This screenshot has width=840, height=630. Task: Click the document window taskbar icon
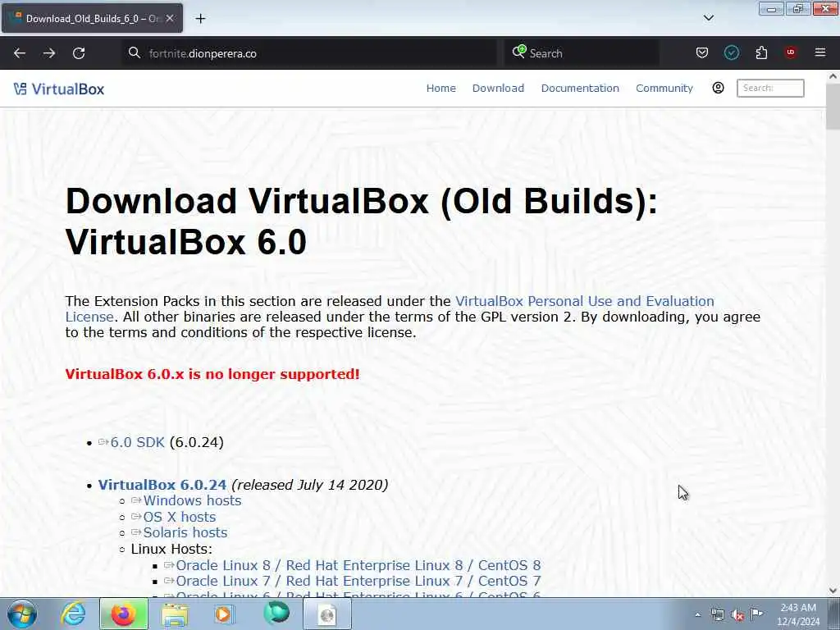pyautogui.click(x=327, y=614)
